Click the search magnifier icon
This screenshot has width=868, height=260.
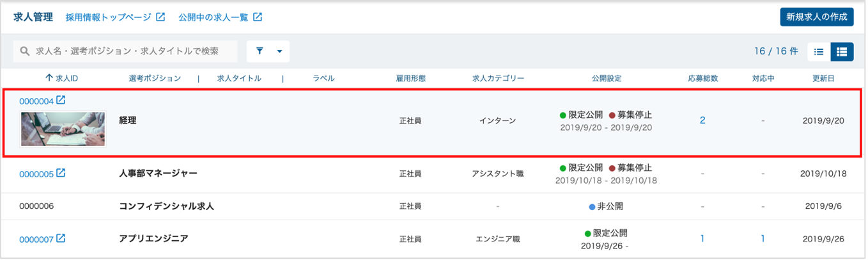click(x=25, y=51)
